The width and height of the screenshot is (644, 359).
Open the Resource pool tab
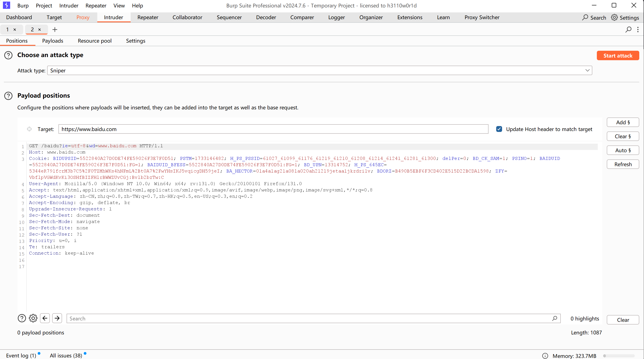pyautogui.click(x=95, y=41)
